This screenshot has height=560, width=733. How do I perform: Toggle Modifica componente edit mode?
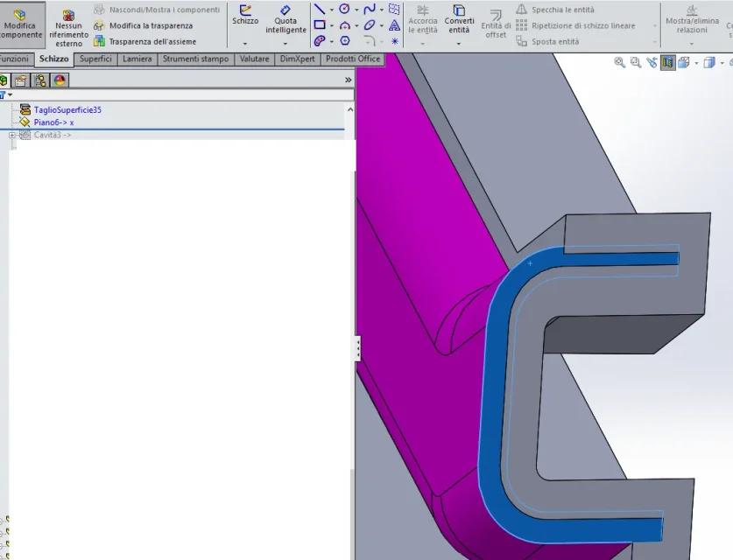(x=22, y=24)
